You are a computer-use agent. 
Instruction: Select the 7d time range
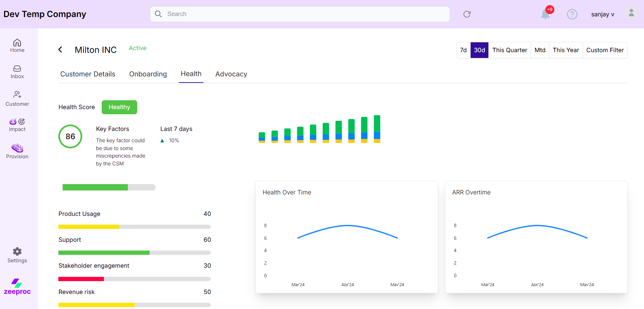pyautogui.click(x=463, y=50)
